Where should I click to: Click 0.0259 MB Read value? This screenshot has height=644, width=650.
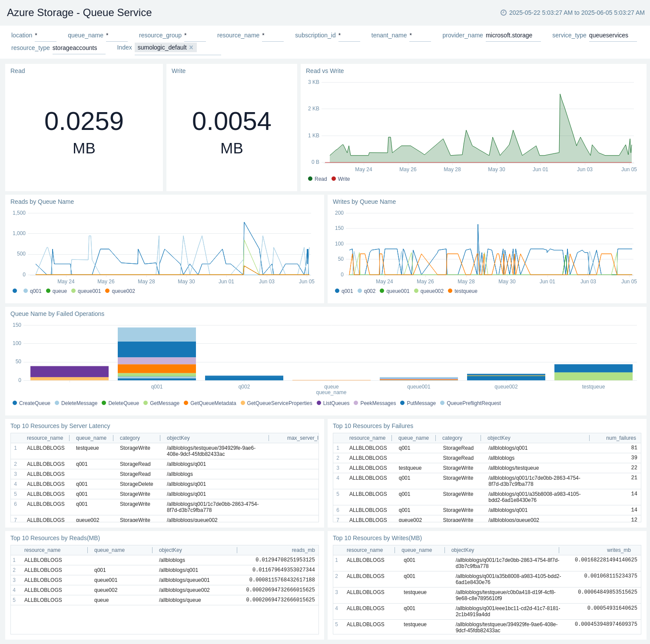(x=84, y=132)
